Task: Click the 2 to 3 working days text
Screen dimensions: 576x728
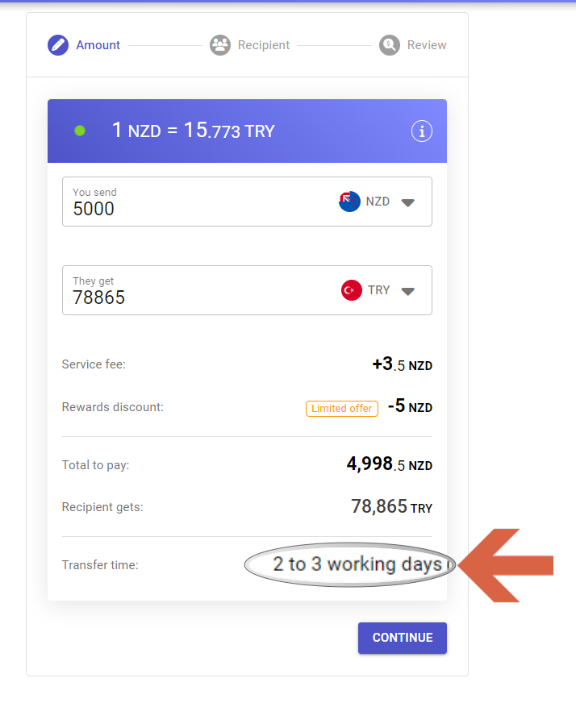Action: tap(357, 564)
